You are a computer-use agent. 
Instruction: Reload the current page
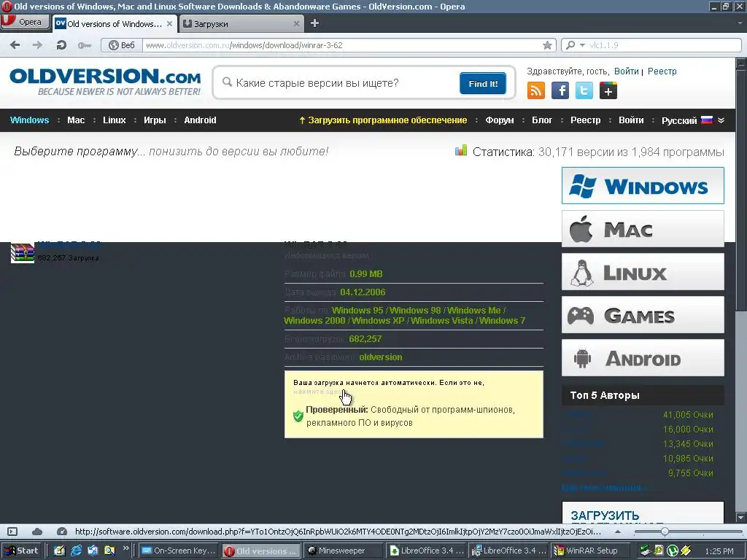pos(61,45)
